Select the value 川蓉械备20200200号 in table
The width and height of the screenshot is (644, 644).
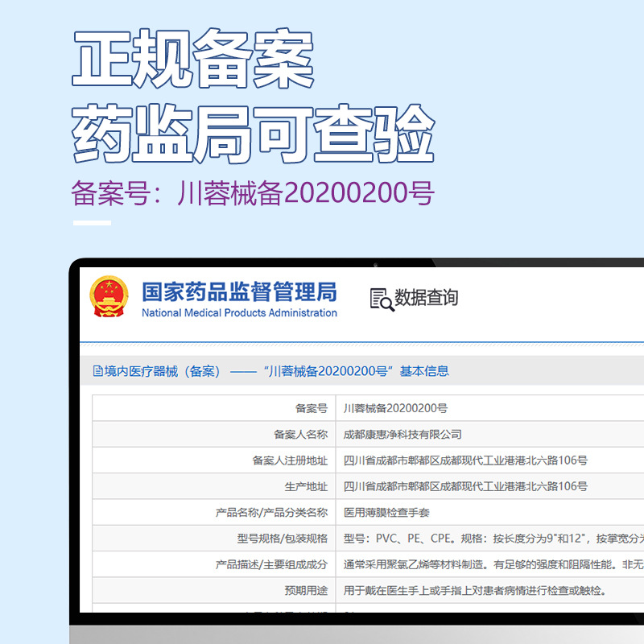click(x=395, y=408)
